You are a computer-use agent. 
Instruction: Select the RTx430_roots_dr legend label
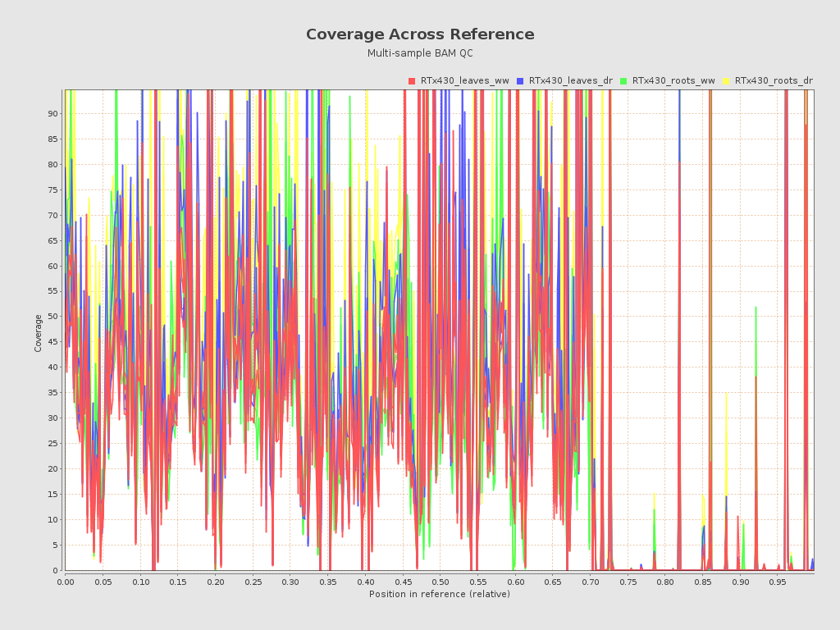(x=774, y=81)
